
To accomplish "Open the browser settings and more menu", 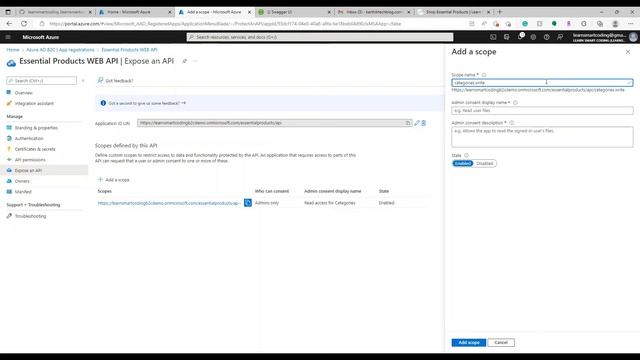I will click(631, 24).
